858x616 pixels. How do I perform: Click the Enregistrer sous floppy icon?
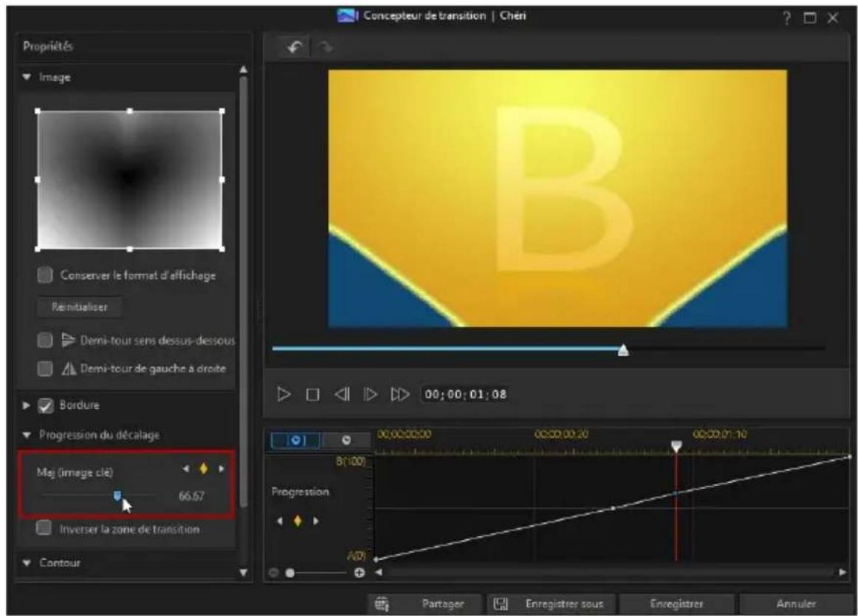click(500, 604)
